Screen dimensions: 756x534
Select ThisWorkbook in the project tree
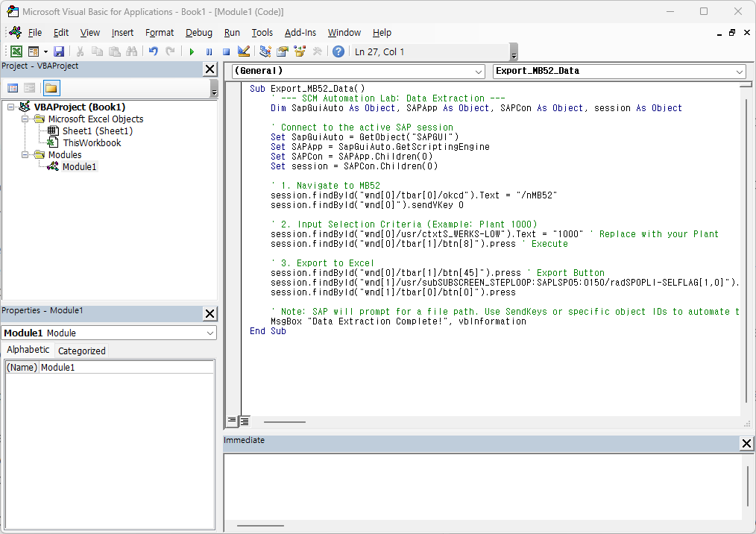91,143
